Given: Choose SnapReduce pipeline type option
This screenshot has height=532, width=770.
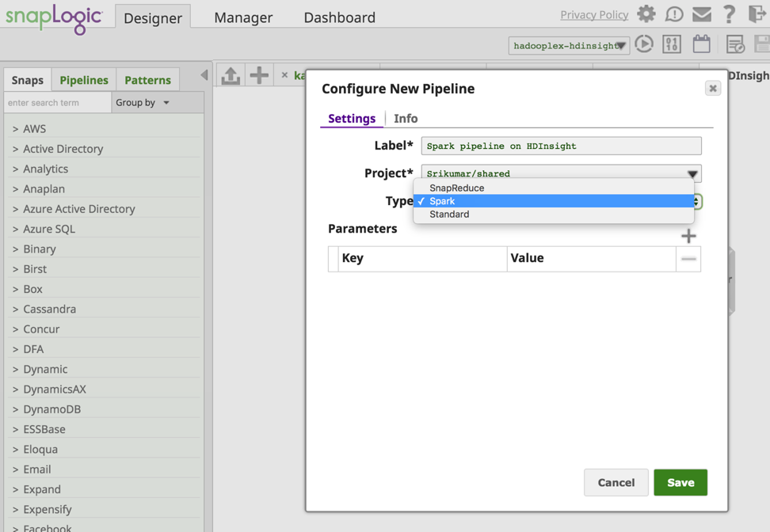Looking at the screenshot, I should [554, 188].
